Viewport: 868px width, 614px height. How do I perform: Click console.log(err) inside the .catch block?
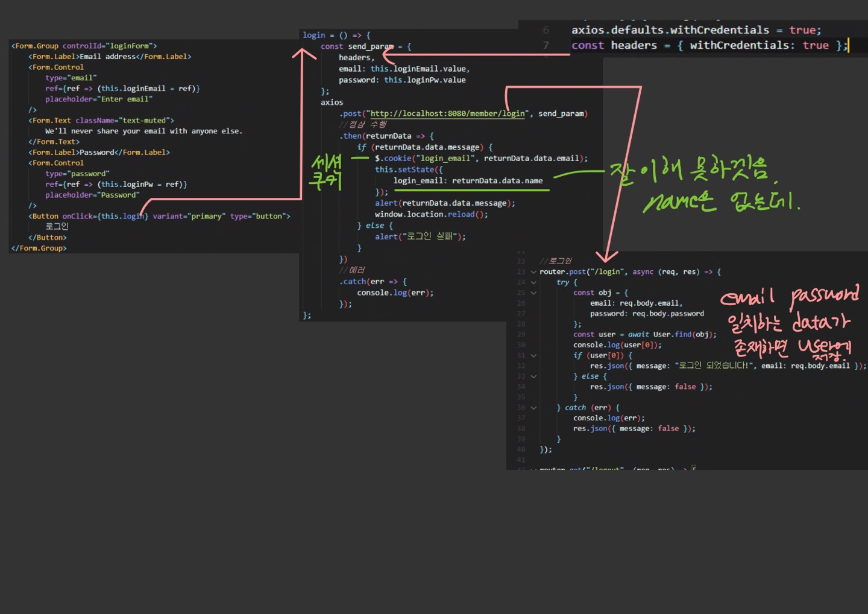coord(395,293)
